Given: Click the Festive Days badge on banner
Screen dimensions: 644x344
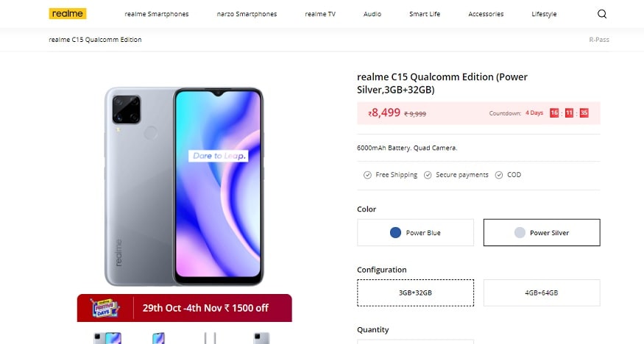Looking at the screenshot, I should point(105,308).
